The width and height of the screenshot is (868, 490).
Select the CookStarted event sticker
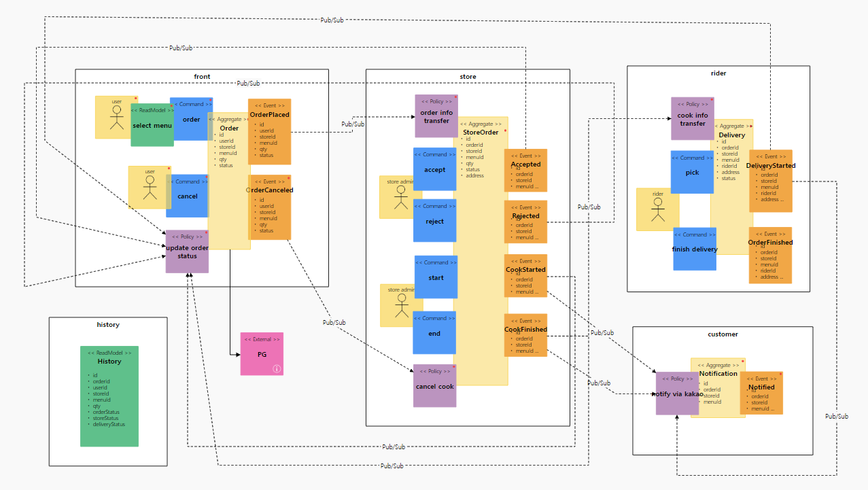click(x=525, y=276)
